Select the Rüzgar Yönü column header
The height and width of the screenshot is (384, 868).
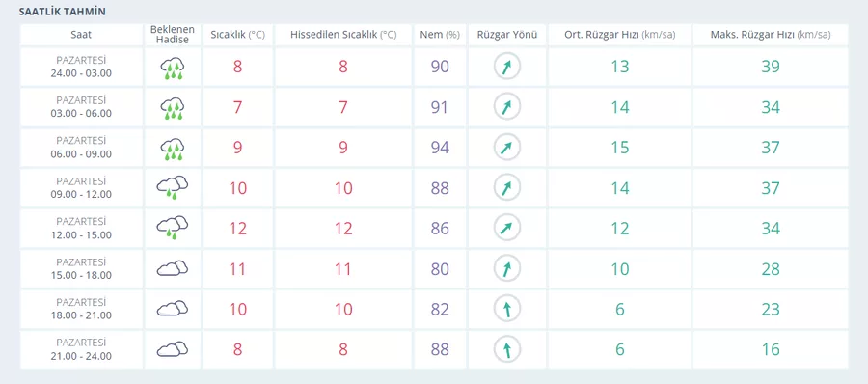tap(507, 35)
